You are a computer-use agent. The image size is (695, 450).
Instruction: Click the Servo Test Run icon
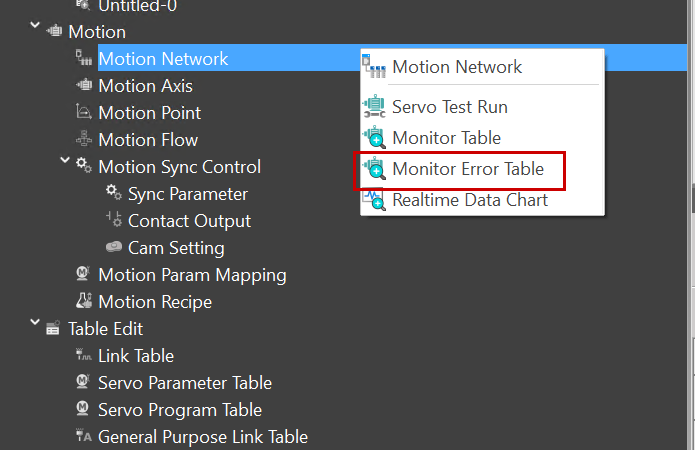pyautogui.click(x=374, y=107)
